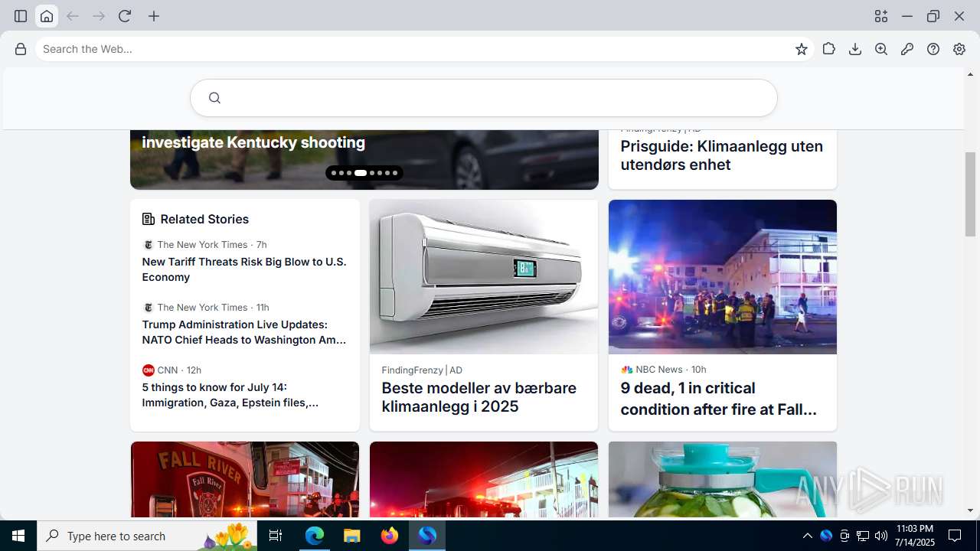Click the lock icon beside address bar
Screen dimensions: 980x551
(x=21, y=49)
